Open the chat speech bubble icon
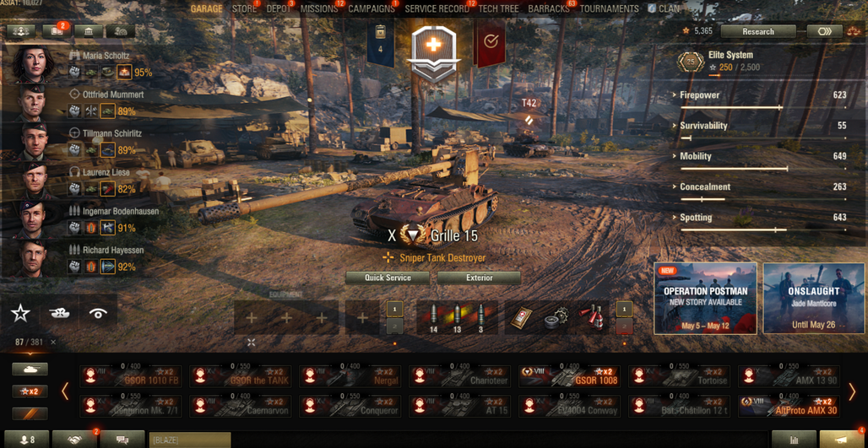Screen dimensions: 868x448 coord(122,440)
